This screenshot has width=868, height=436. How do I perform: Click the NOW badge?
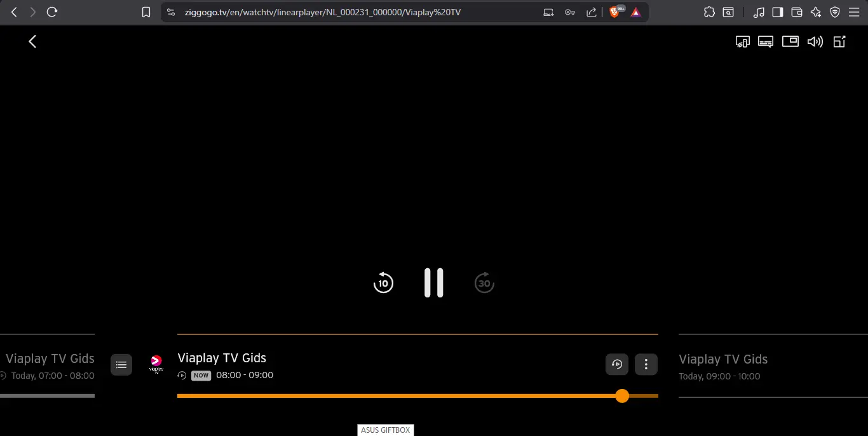click(x=201, y=376)
